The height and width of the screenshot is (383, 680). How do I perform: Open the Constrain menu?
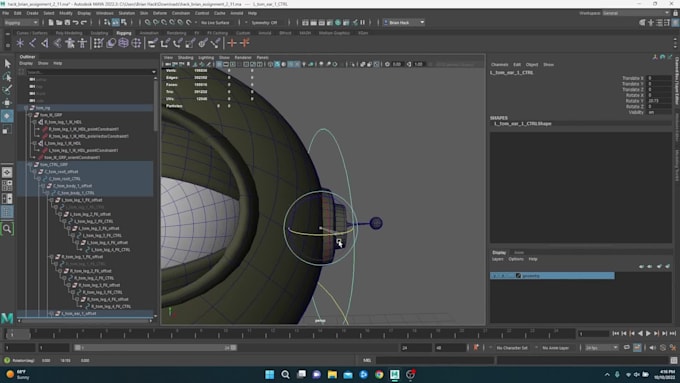(181, 13)
